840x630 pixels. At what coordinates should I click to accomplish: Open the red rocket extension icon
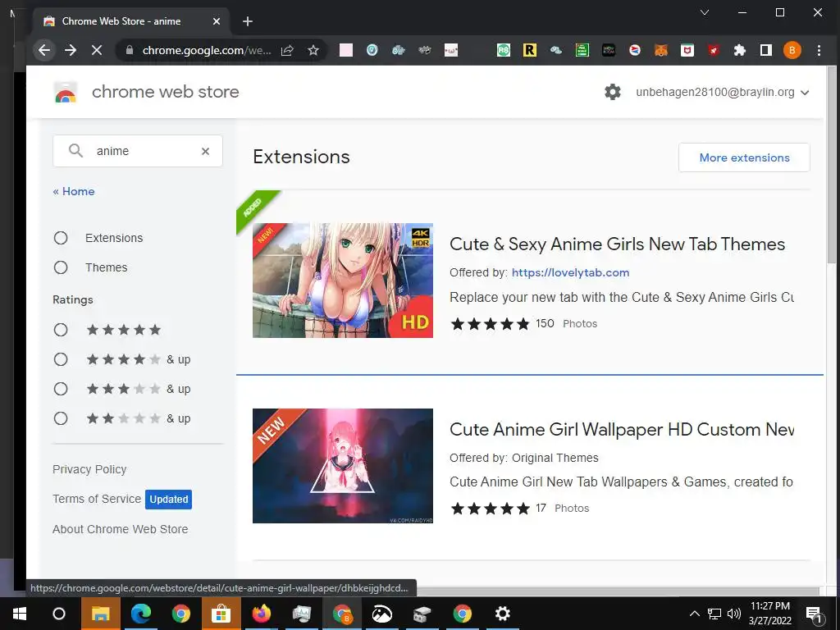[x=714, y=50]
